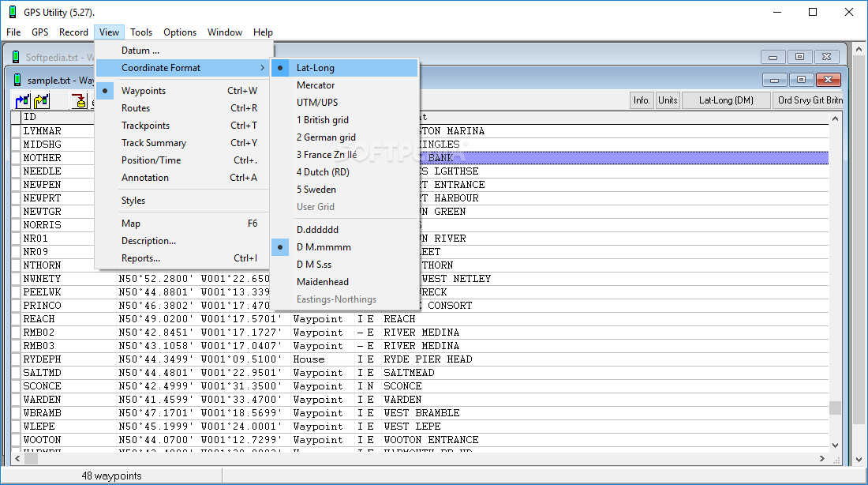Click the blue-arrow GPS transfer toolbar icon

(23, 101)
